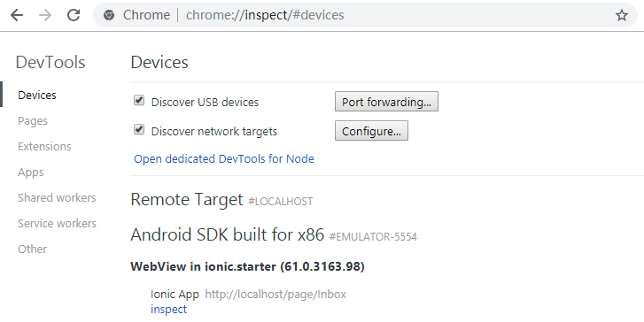Bookmark this page with the star icon
The width and height of the screenshot is (644, 322).
622,15
